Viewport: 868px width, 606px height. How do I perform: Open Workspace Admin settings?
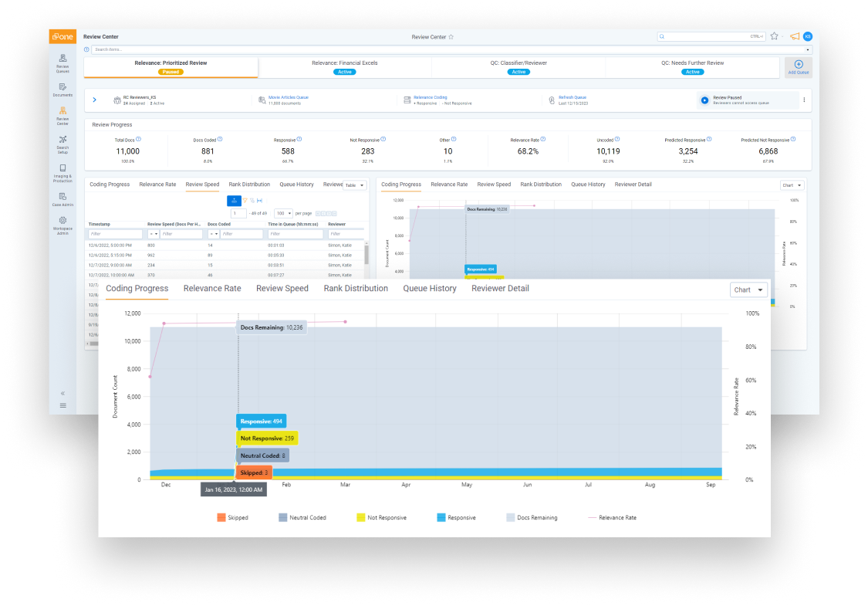62,224
